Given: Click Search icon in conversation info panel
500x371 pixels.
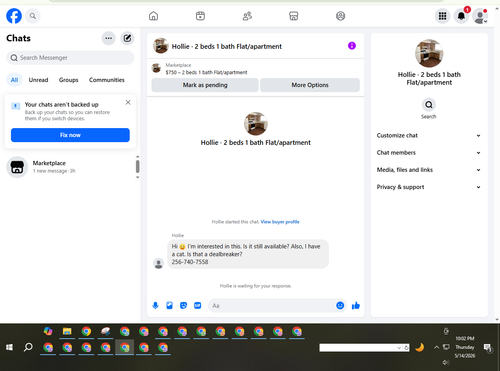Looking at the screenshot, I should (429, 105).
